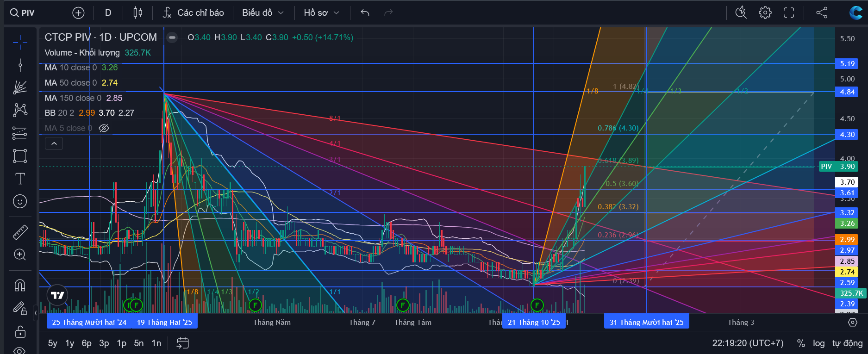Change the D time interval
Viewport: 868px width, 354px height.
pyautogui.click(x=108, y=13)
